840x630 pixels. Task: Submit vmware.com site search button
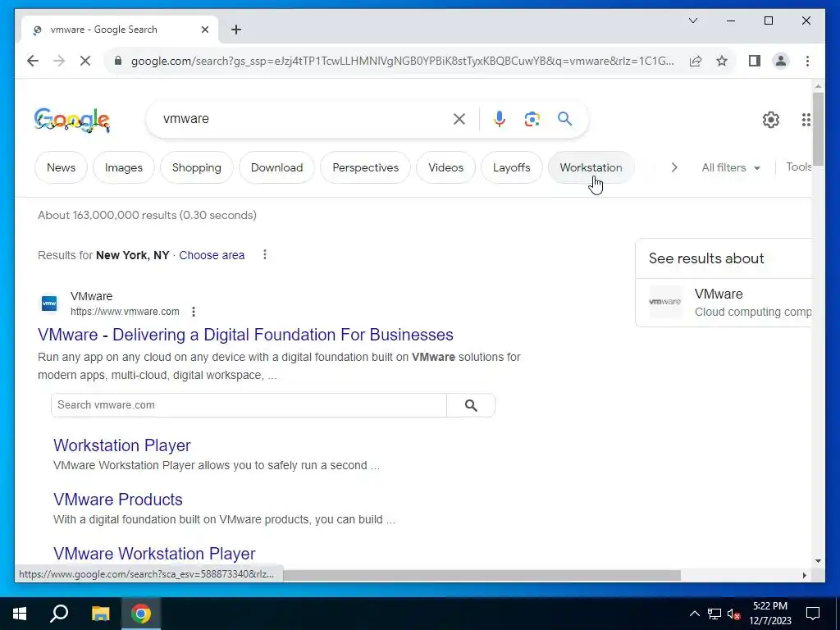click(x=471, y=405)
